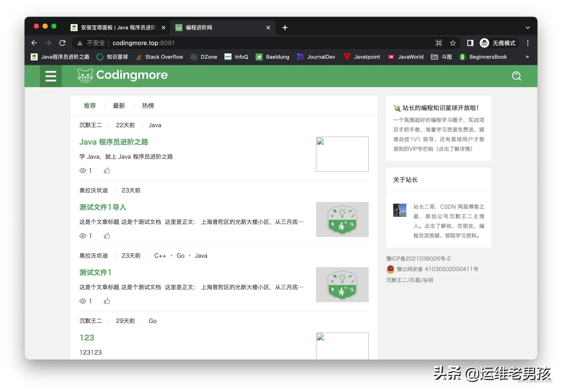The height and width of the screenshot is (392, 562).
Task: Open the hamburger menu in the green header
Action: pos(50,76)
